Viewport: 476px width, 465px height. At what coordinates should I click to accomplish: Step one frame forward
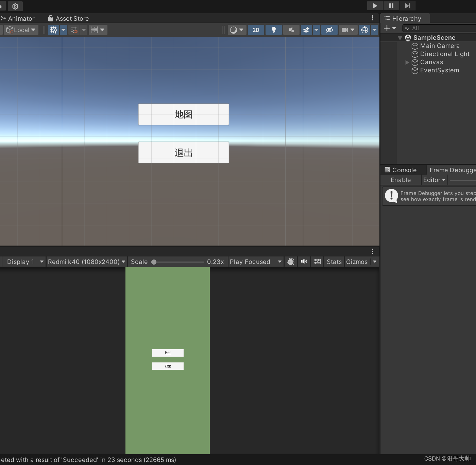[x=407, y=6]
